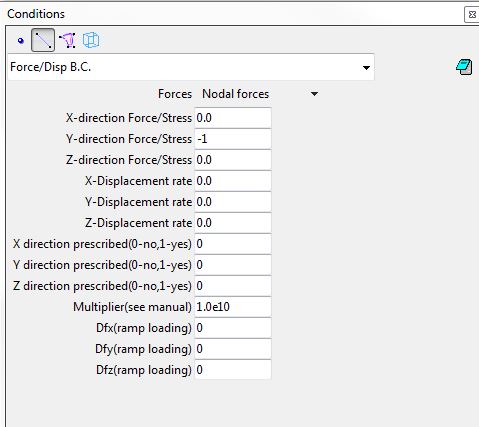Expand the Nodal forces type dropdown

(260, 94)
